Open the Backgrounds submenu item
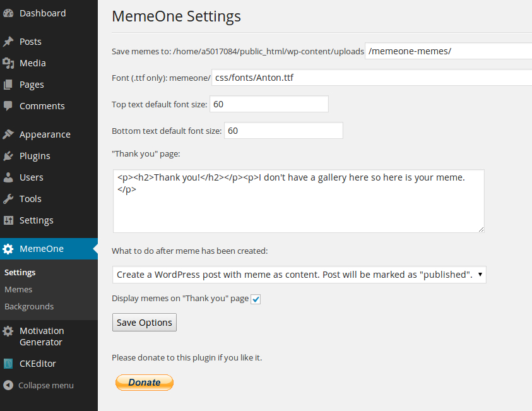Viewport: 532px width, 411px height. point(29,306)
